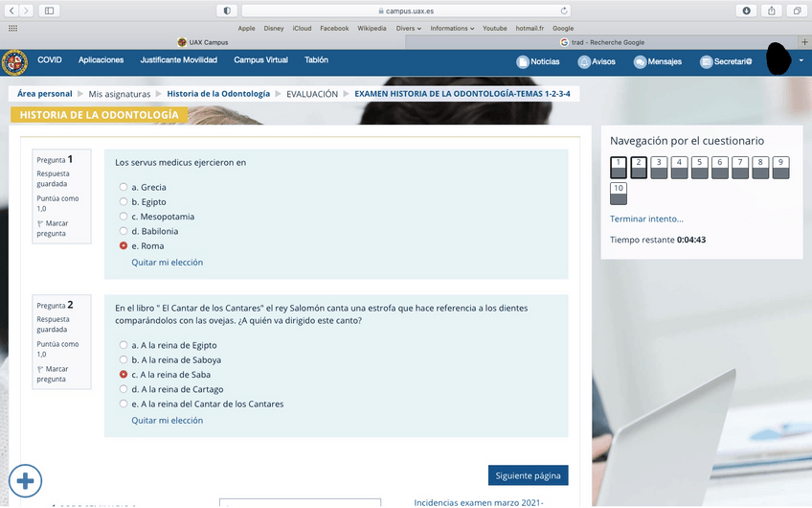Viewport: 812px width, 508px height.
Task: Flag question 2 with Marcar pregunta
Action: coord(52,374)
